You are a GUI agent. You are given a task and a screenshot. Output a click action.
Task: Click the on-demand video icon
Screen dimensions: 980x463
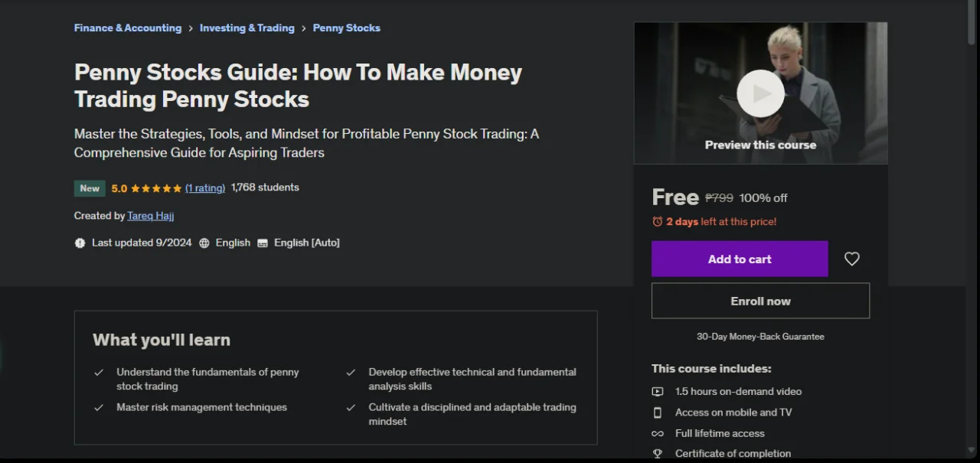tap(658, 391)
